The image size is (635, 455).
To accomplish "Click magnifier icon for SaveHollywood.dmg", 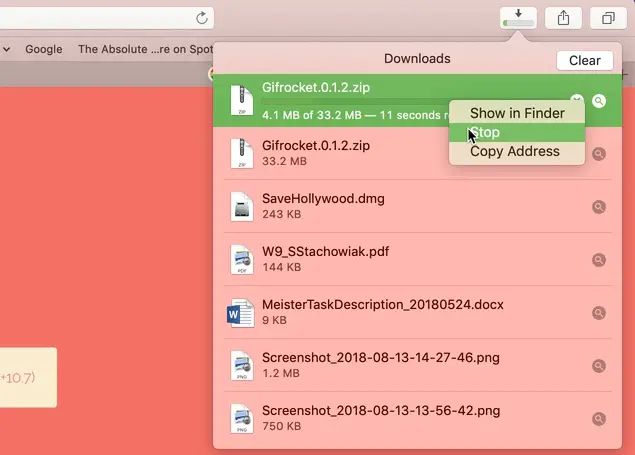I will pos(599,207).
